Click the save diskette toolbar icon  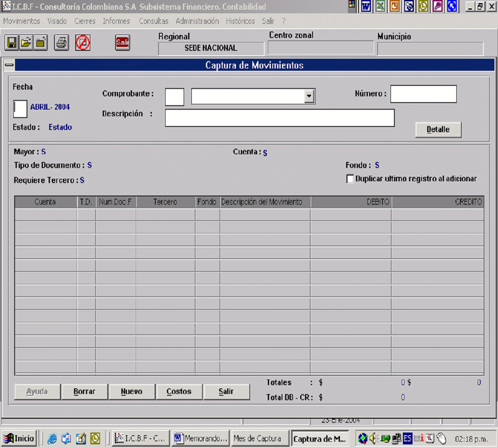[x=12, y=43]
